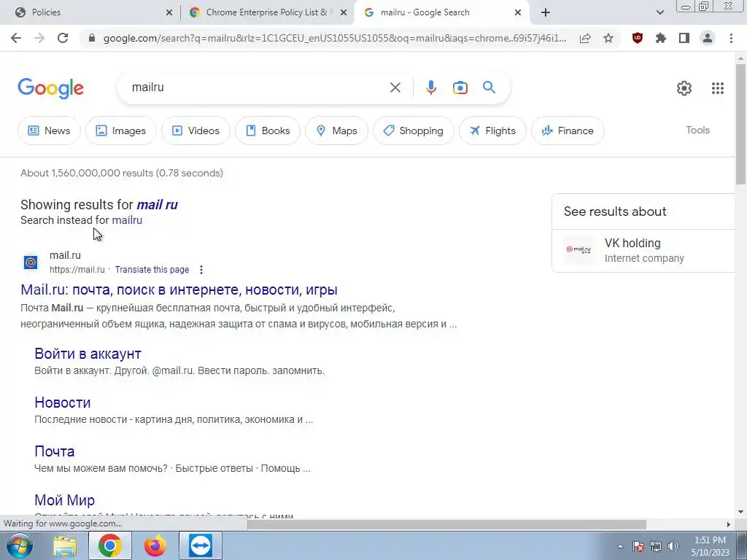Image resolution: width=747 pixels, height=560 pixels.
Task: Click the forward navigation arrow
Action: coord(39,38)
